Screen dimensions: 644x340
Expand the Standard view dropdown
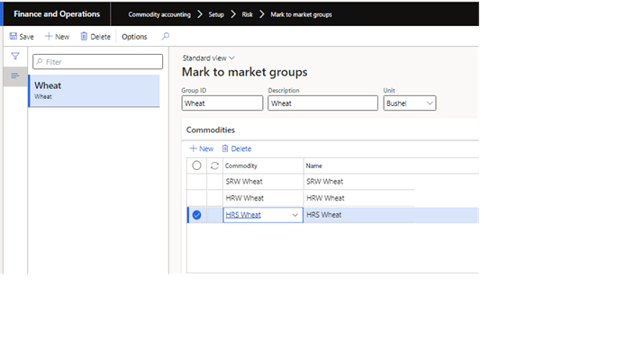208,58
